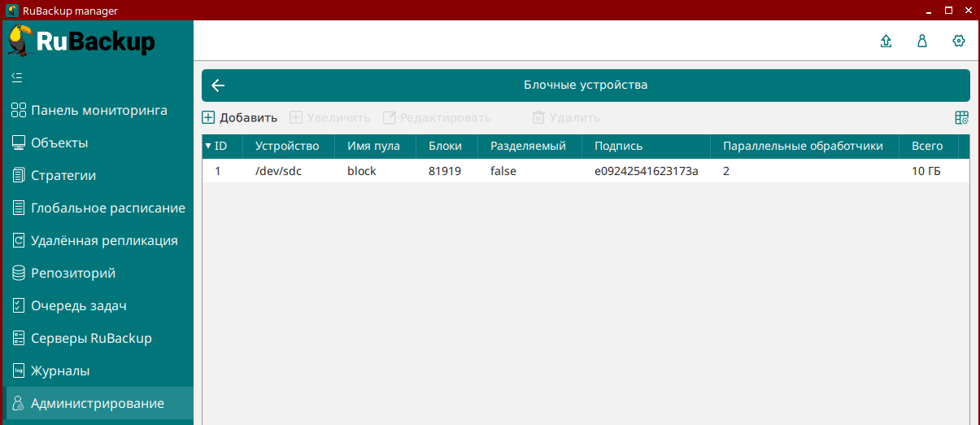Open Удалённая репликация

(97, 240)
